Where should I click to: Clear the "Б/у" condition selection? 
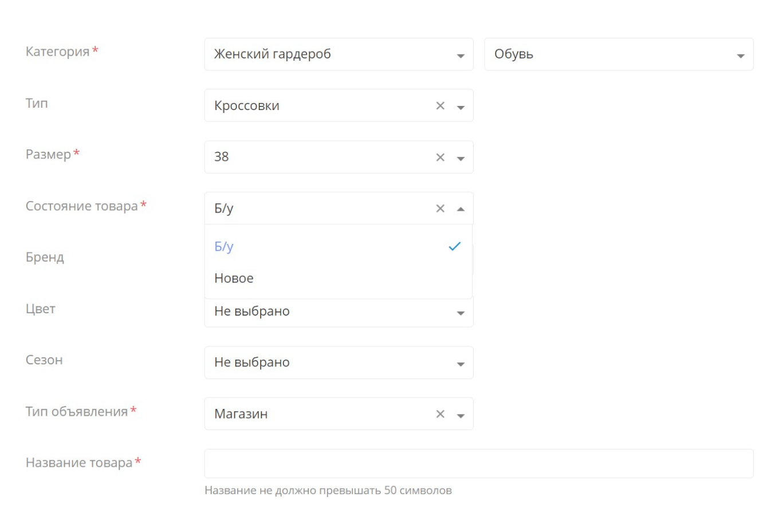(x=440, y=208)
